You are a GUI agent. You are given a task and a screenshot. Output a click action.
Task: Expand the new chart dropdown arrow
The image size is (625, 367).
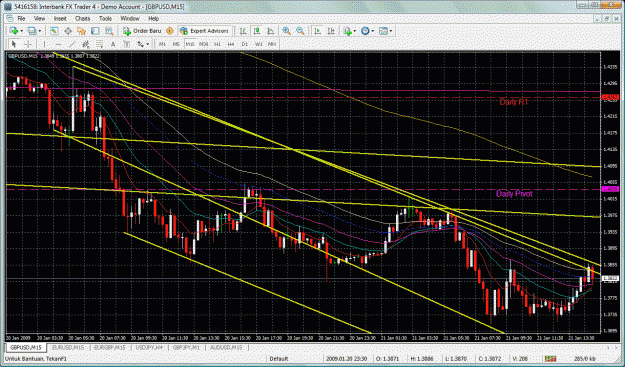(x=22, y=31)
